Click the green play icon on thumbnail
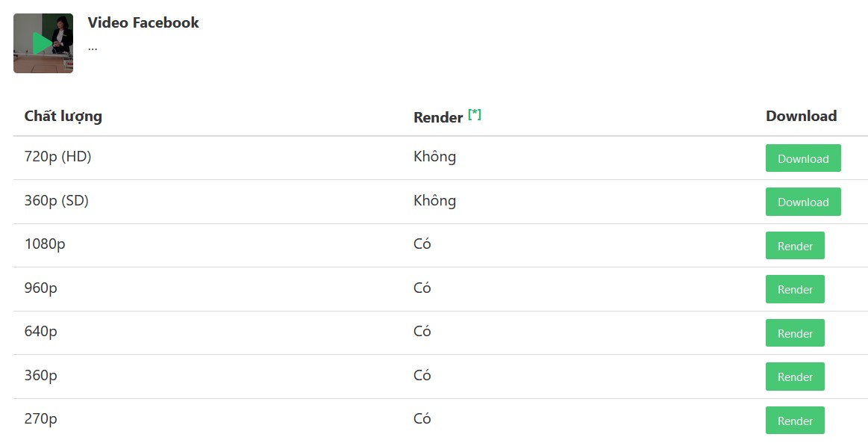Viewport: 868px width, 446px height. (41, 43)
